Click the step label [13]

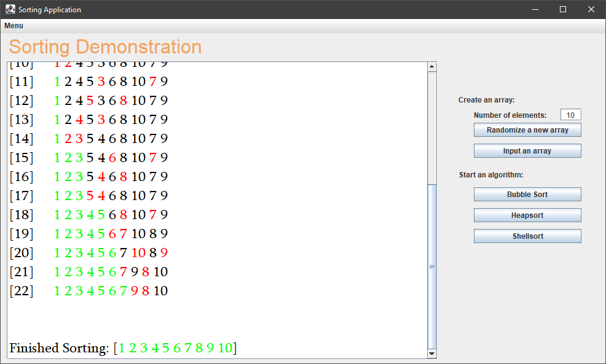tap(22, 120)
